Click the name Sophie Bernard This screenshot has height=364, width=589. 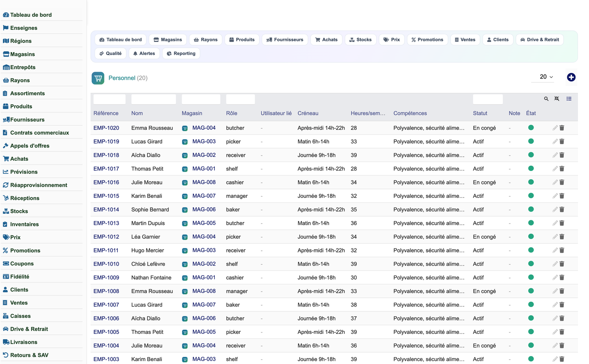(150, 210)
